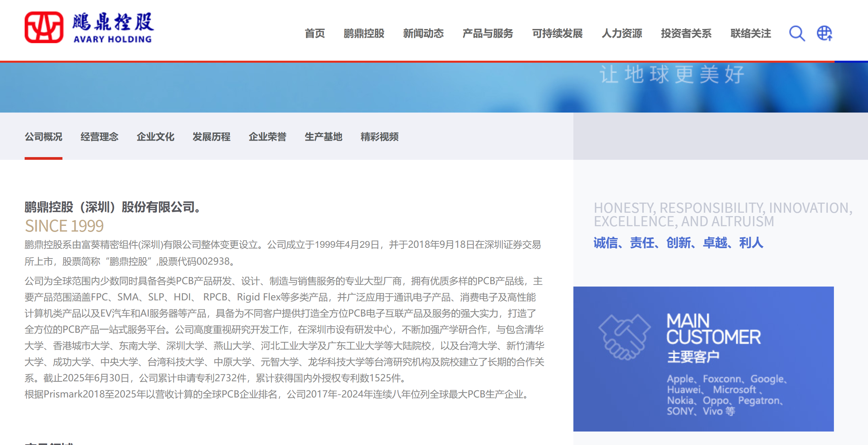
Task: Open the 人力资源 menu
Action: coord(622,33)
